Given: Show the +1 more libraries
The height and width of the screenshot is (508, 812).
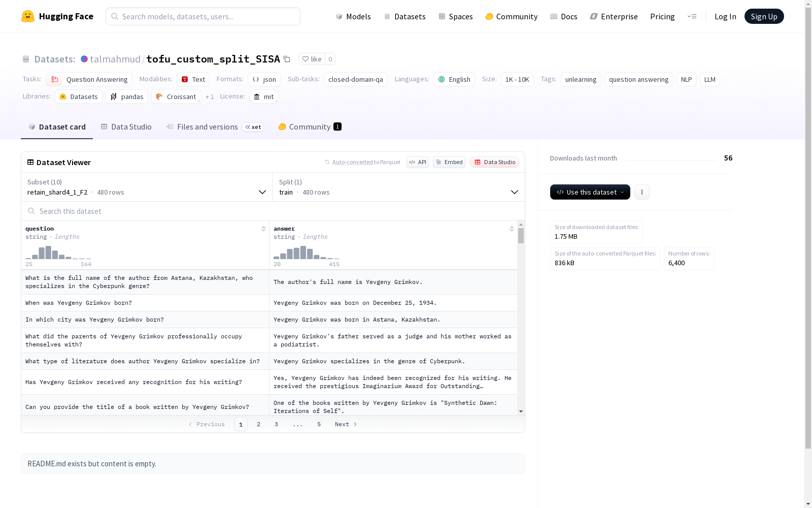Looking at the screenshot, I should point(210,97).
